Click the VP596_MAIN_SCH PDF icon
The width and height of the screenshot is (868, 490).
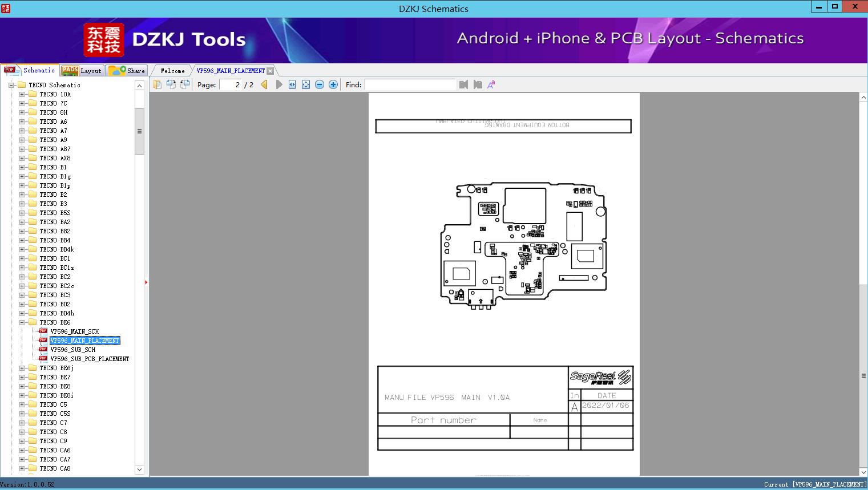(x=43, y=331)
